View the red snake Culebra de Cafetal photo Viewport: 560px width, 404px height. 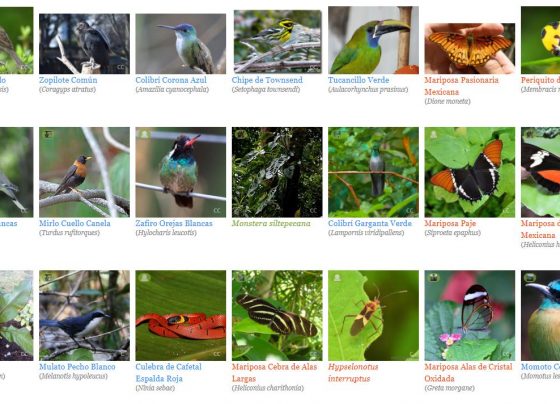181,315
